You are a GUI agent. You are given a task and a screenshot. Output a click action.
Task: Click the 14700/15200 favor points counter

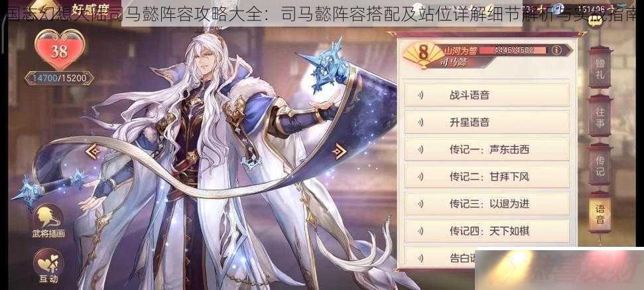(60, 78)
